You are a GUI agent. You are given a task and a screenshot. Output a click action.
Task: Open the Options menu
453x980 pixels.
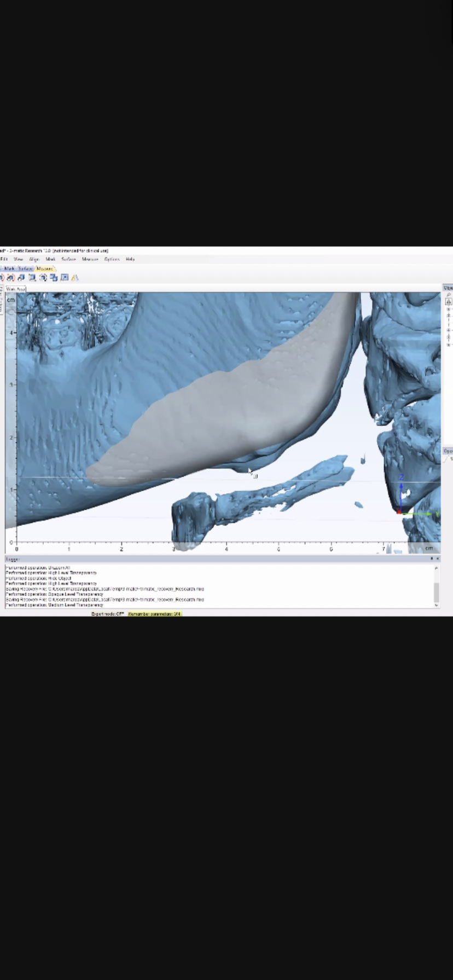[x=112, y=259]
